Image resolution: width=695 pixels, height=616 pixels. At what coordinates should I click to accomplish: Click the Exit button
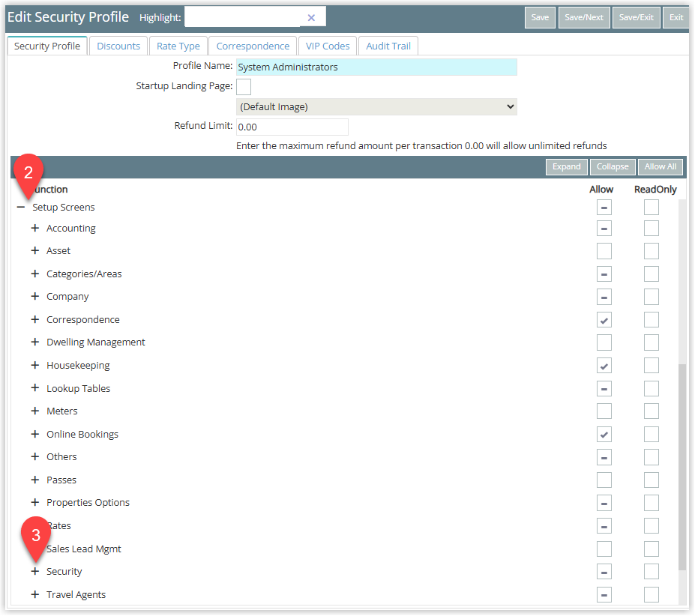pyautogui.click(x=676, y=18)
